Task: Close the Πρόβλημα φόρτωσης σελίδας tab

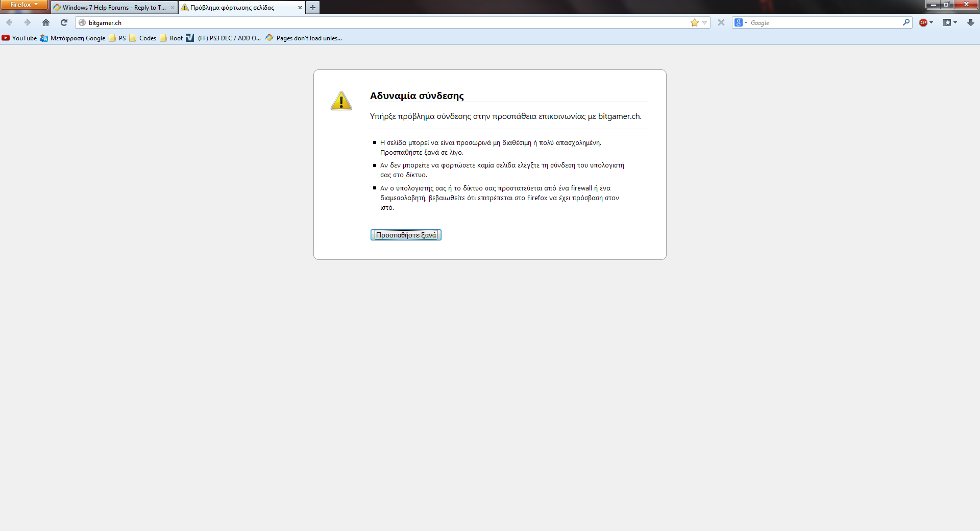Action: pos(300,8)
